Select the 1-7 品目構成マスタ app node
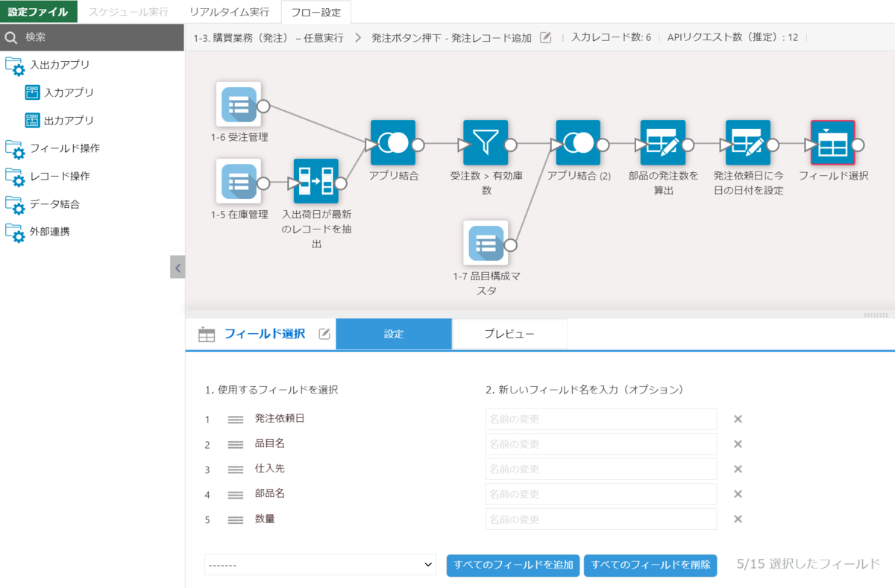This screenshot has width=895, height=588. pos(486,242)
